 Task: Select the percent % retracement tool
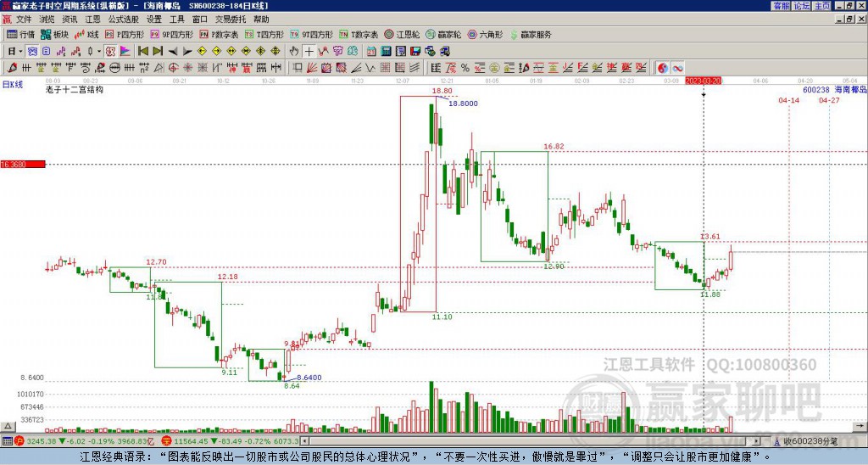point(465,68)
